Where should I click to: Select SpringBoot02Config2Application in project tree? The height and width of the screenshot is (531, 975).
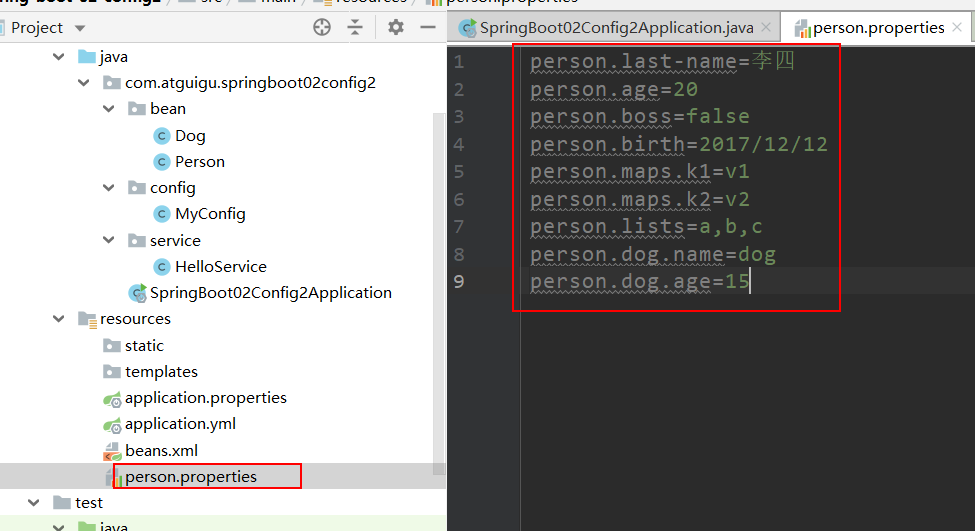point(270,293)
